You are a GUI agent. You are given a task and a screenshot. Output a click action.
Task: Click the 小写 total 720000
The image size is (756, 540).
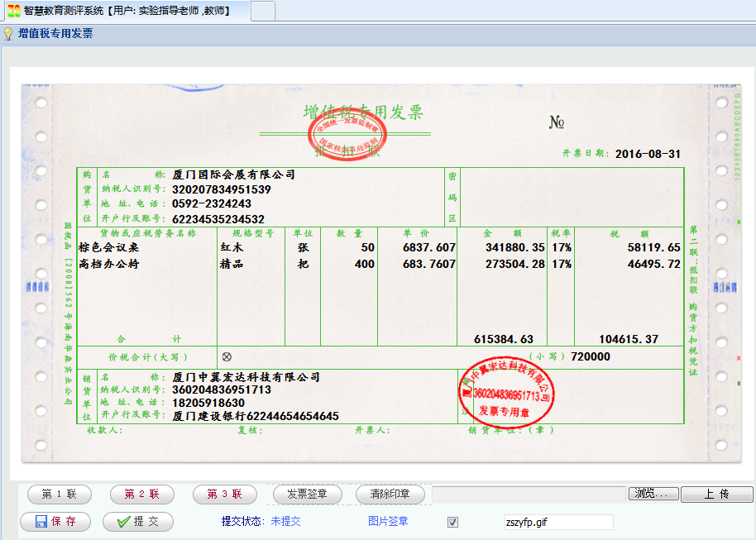(x=591, y=356)
